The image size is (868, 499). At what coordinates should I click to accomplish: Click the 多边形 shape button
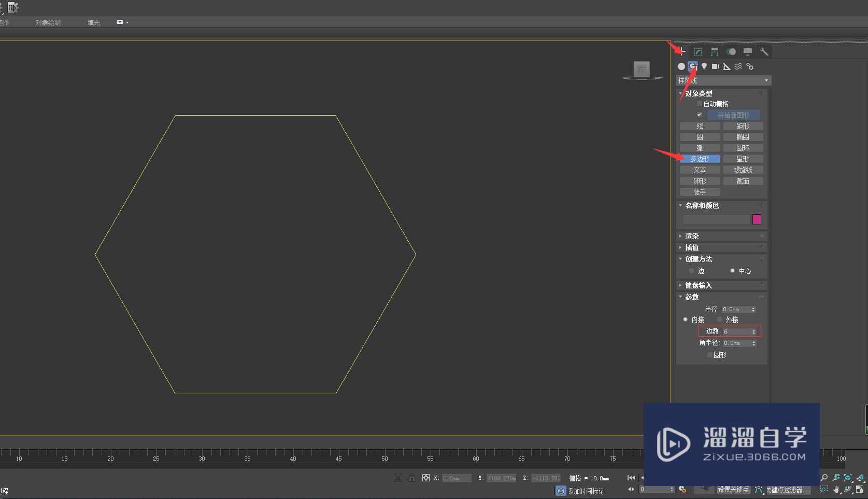700,159
